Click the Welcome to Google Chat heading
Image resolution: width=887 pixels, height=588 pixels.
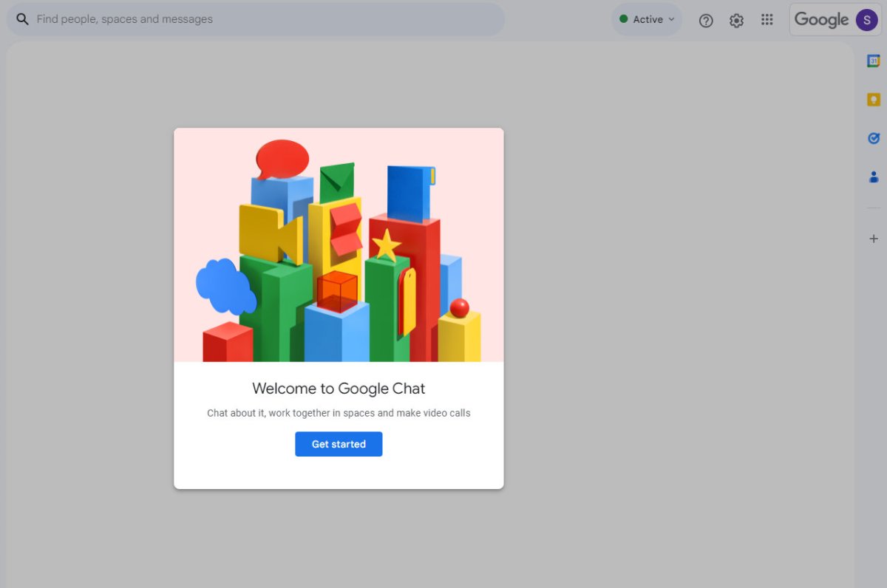(x=339, y=389)
